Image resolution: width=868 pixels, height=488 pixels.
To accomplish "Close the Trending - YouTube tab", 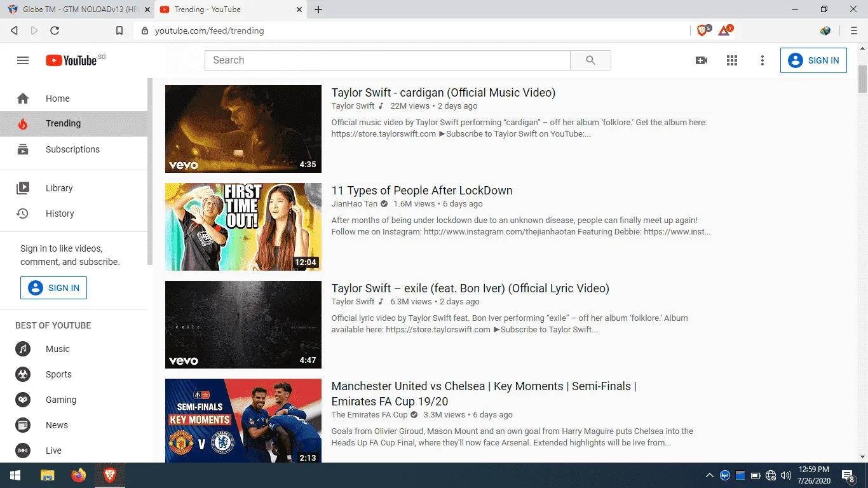I will (299, 10).
